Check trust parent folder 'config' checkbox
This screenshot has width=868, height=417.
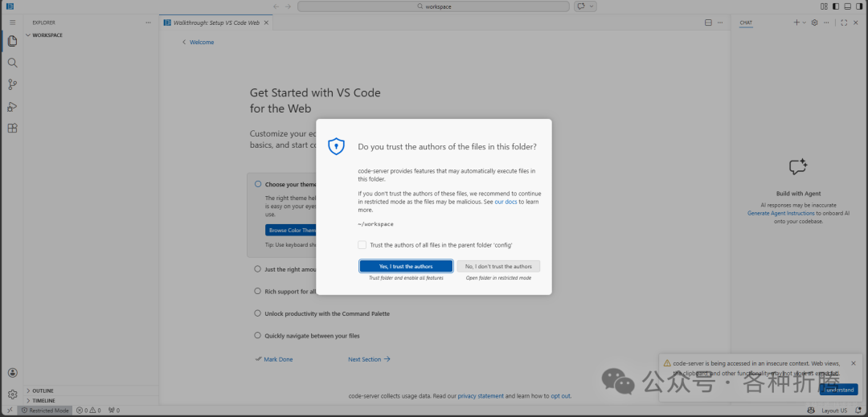click(362, 245)
